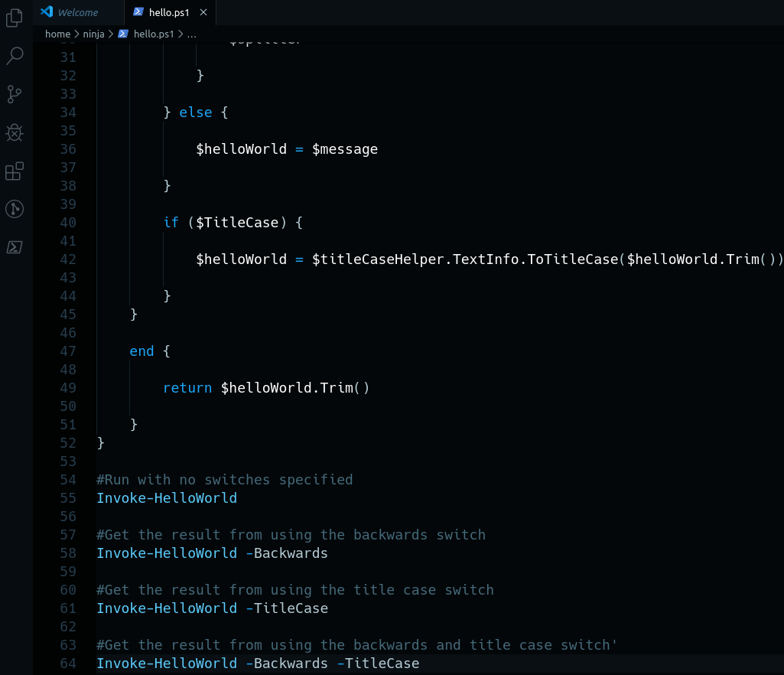Click line number 47 in the gutter
The image size is (784, 675).
coord(67,351)
